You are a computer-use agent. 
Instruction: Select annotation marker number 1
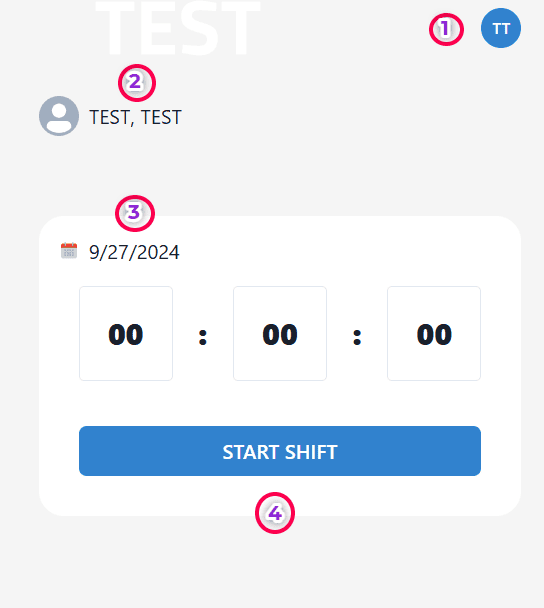click(x=446, y=29)
